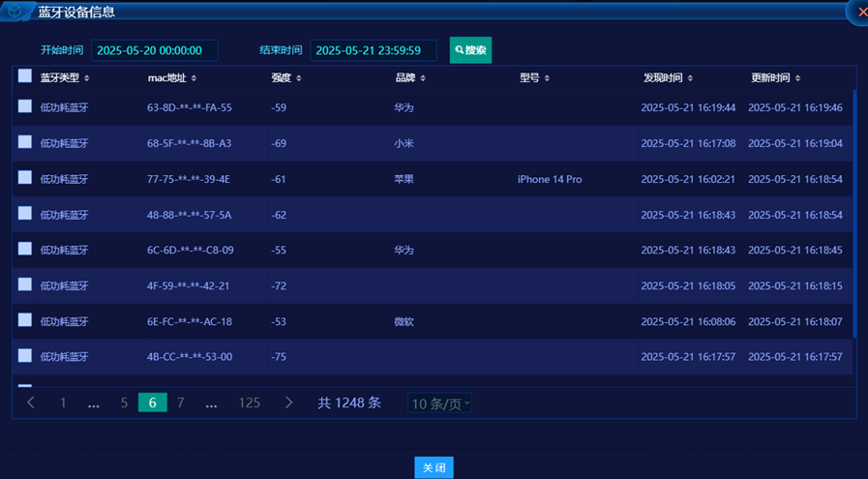The height and width of the screenshot is (479, 868).
Task: Click the iPhone 14 Pro model cell
Action: pyautogui.click(x=550, y=179)
